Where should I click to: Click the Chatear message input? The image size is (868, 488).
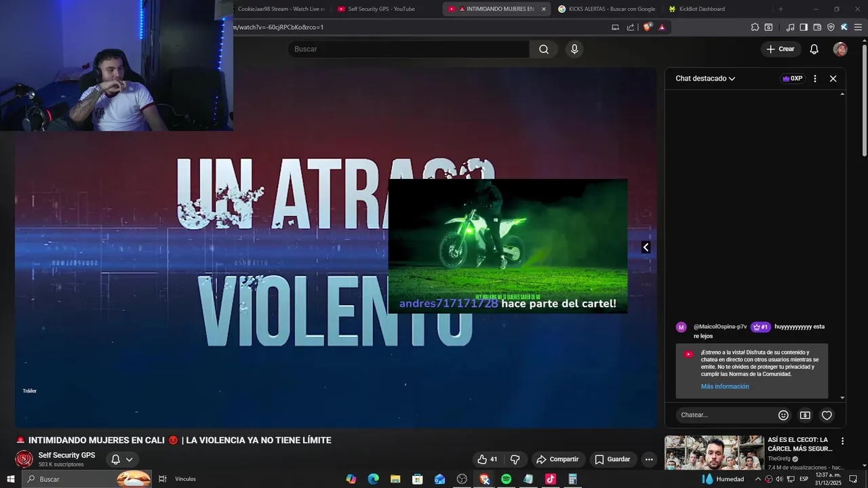[x=727, y=415]
